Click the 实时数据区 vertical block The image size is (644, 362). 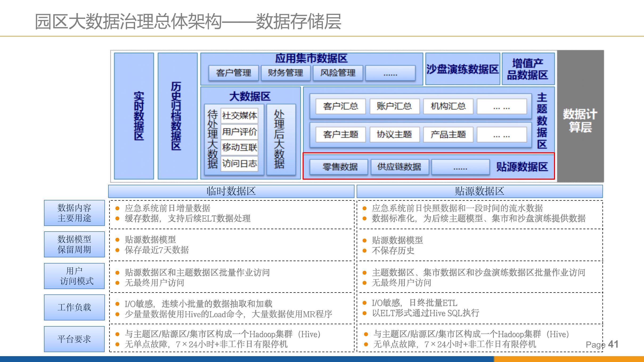(x=134, y=116)
